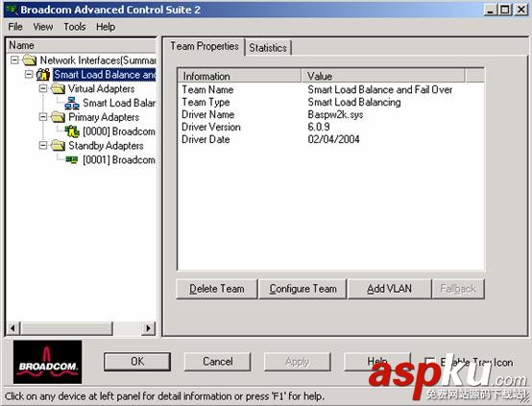Click the virtual adapter network icon
Viewport: 532px width, 406px height.
click(x=72, y=103)
